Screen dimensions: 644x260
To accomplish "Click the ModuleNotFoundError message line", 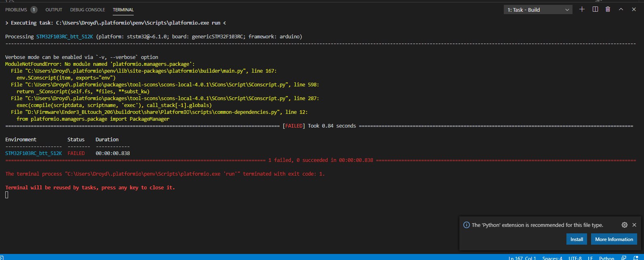I will coord(100,64).
